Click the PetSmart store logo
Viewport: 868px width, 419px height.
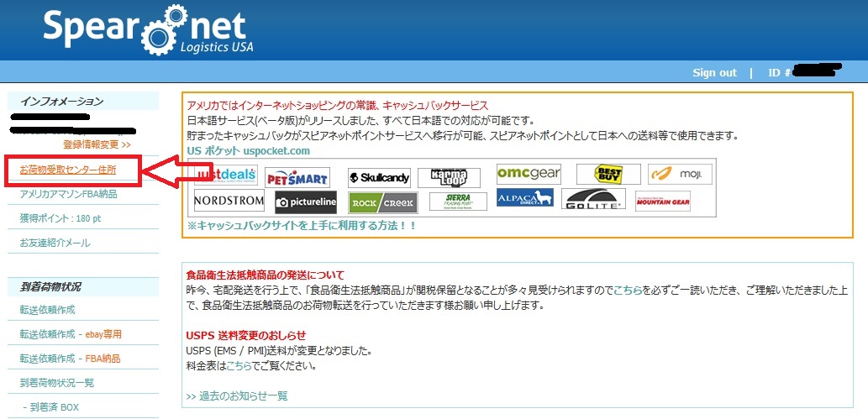pos(297,178)
